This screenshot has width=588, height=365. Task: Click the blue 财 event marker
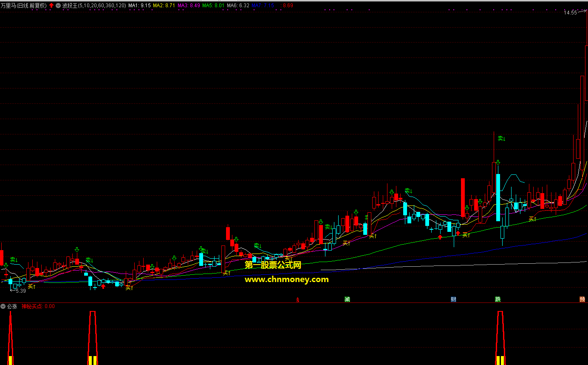click(x=453, y=299)
